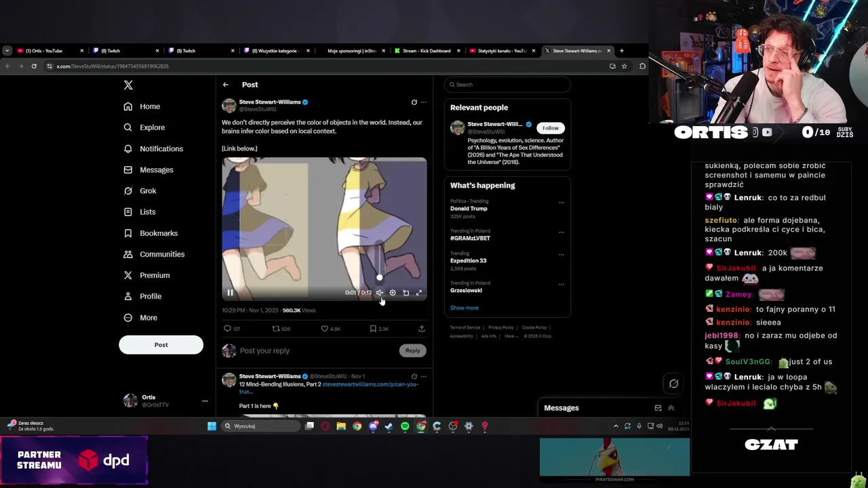Bookmark the post showing 2.3K

(x=380, y=329)
